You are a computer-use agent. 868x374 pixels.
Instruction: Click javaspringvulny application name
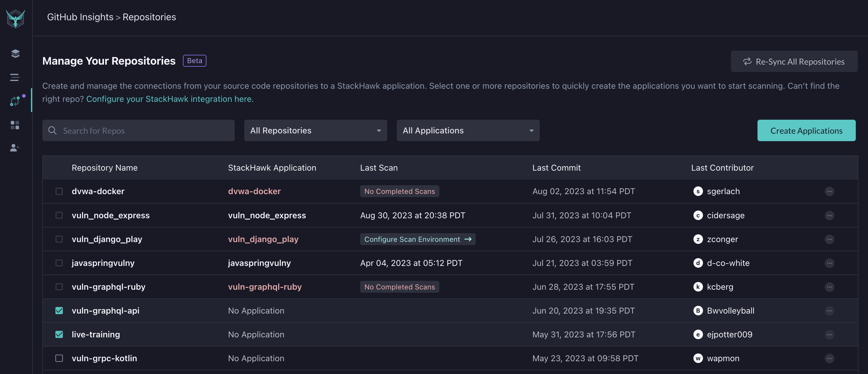(259, 263)
